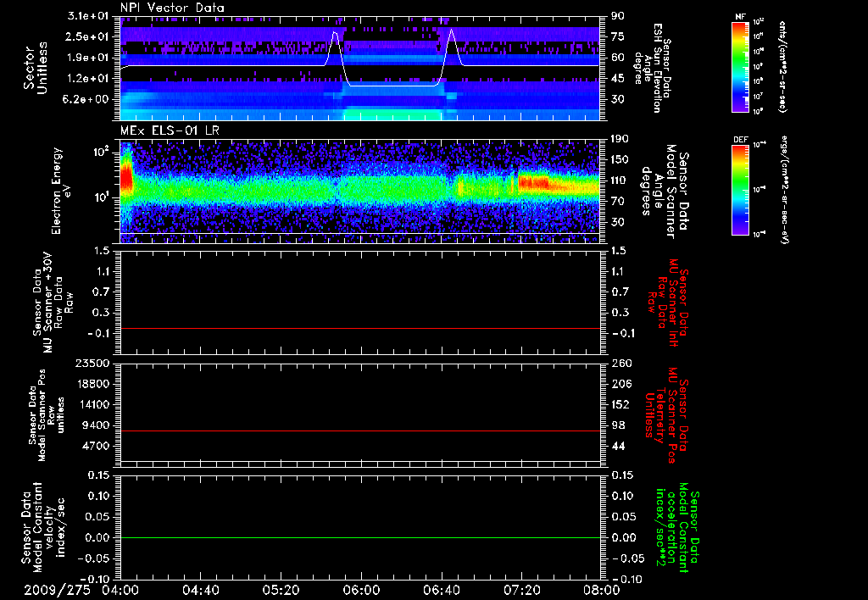Click the "44" telemetry tick value
Image resolution: width=868 pixels, height=600 pixels.
(618, 446)
